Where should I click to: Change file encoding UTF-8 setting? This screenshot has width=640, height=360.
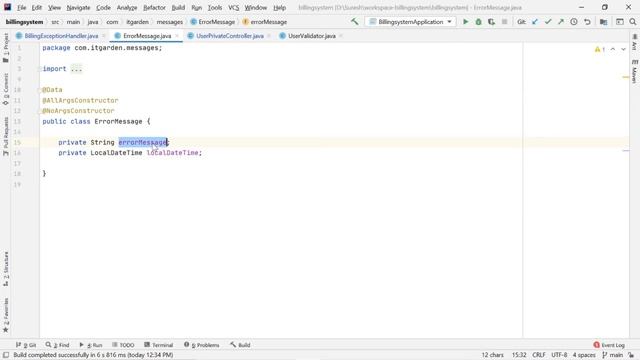click(x=559, y=355)
